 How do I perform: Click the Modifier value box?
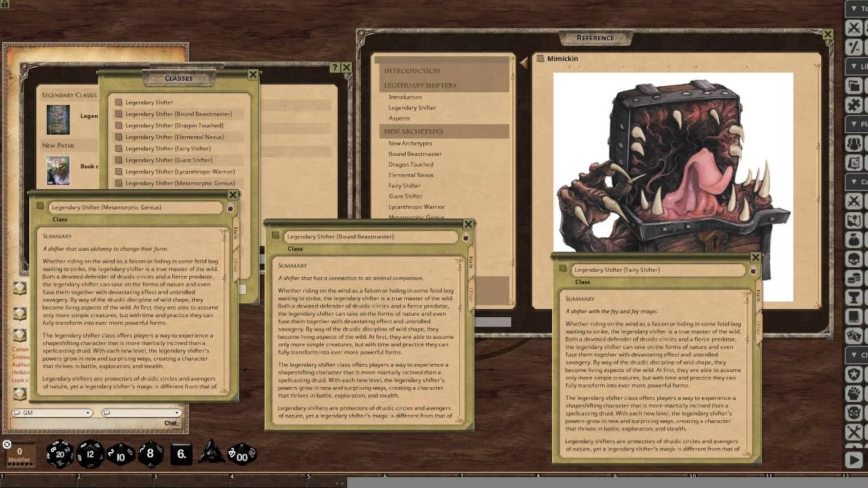click(x=19, y=454)
